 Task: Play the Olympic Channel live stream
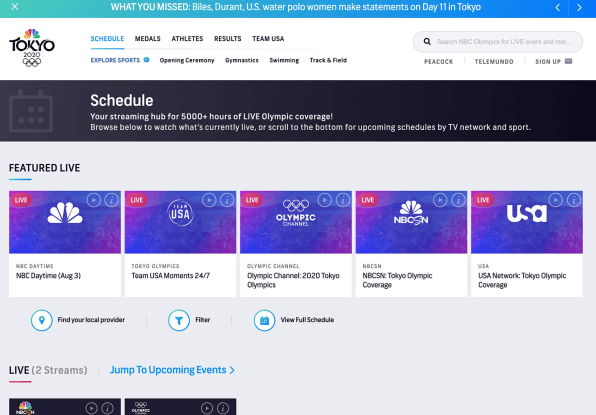[325, 200]
